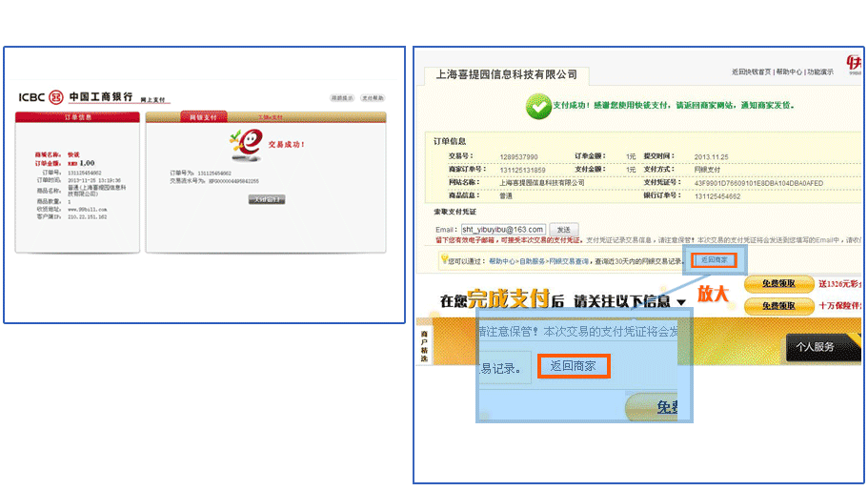868x491 pixels.
Task: Click the 商户精选 side tab
Action: (x=424, y=347)
